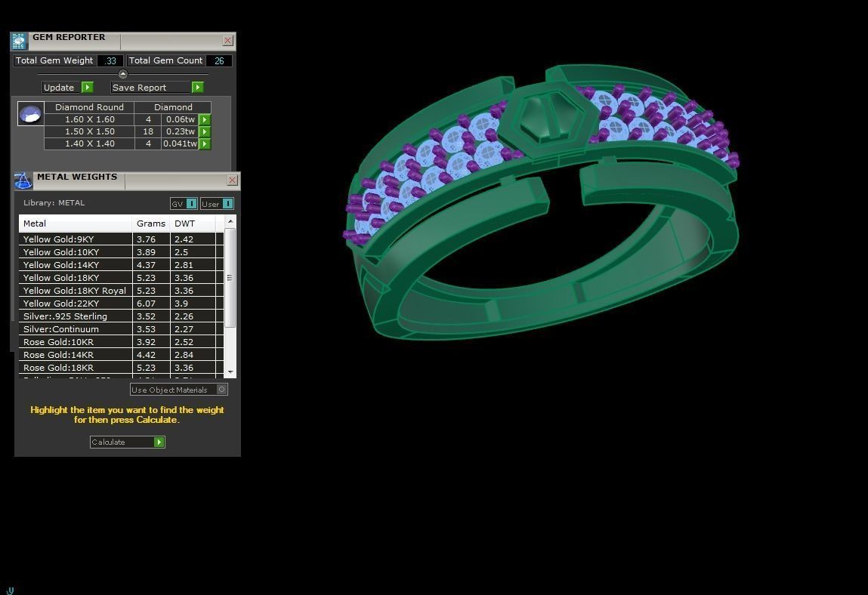Select the Rose Gold:14KR row
This screenshot has height=595, width=868.
[121, 355]
